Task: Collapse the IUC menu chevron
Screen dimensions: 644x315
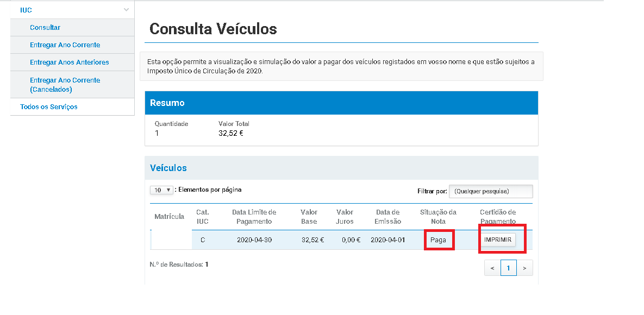Action: 126,10
